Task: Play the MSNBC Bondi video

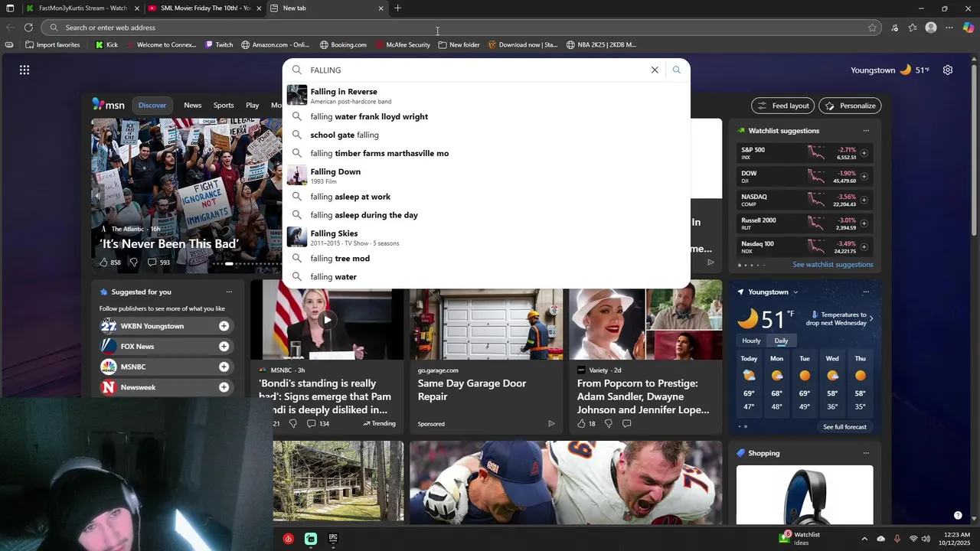Action: [x=327, y=320]
